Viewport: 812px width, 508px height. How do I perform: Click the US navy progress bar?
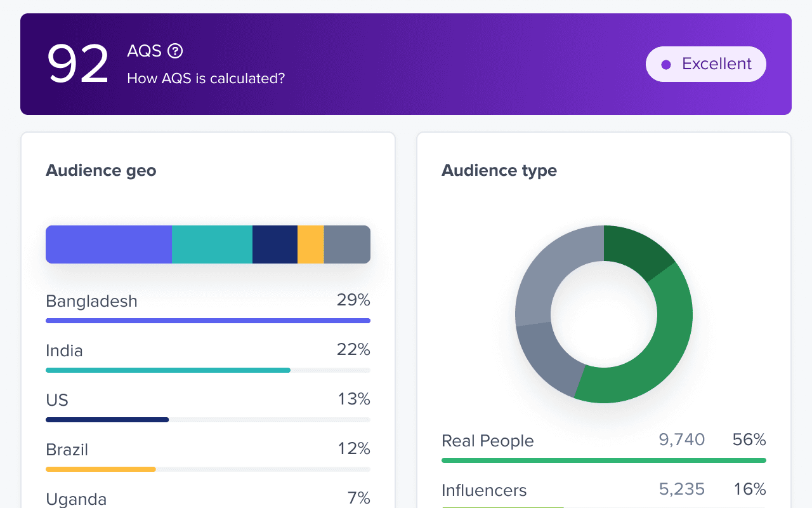coord(107,420)
